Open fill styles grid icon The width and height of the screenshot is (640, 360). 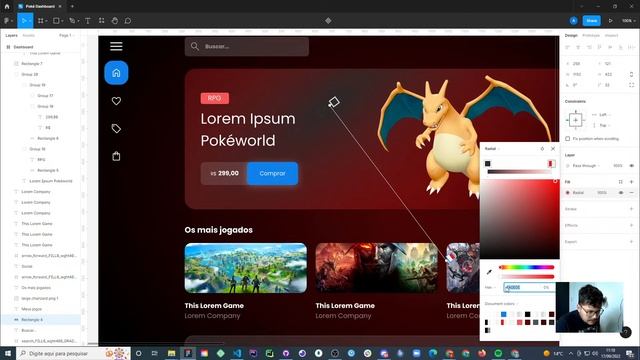(x=621, y=182)
